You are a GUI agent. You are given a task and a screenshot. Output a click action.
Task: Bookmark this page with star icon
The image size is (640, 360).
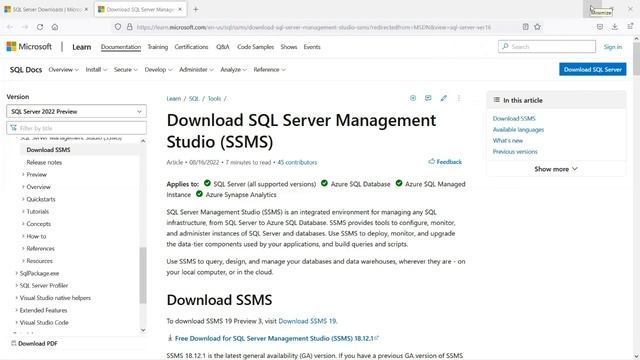(537, 27)
